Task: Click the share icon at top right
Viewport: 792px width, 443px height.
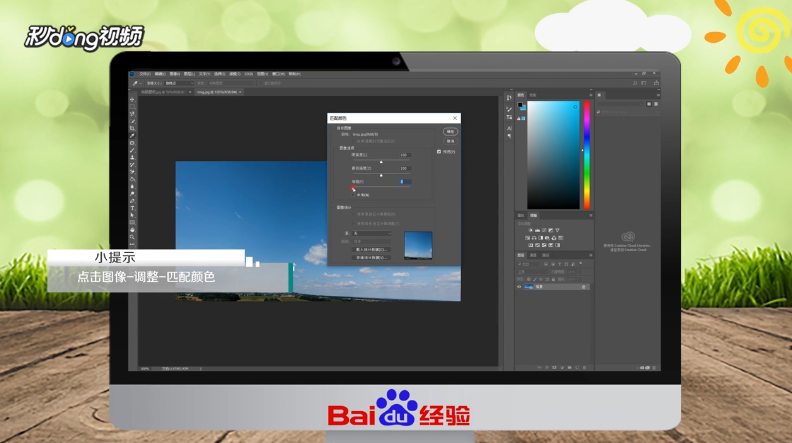Action: pos(656,83)
